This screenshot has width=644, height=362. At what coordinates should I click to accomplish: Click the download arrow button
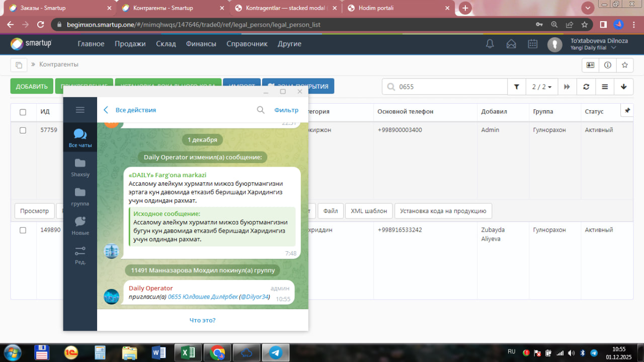(624, 87)
